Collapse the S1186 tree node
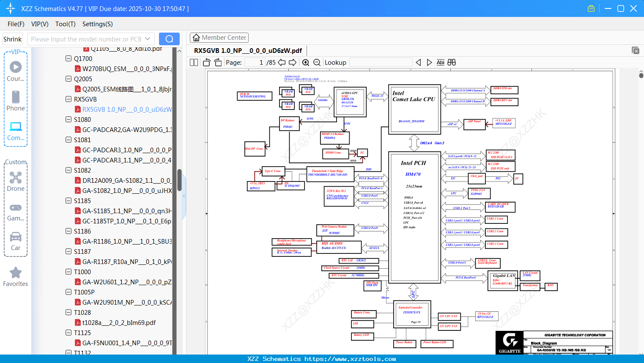This screenshot has height=363, width=644. [69, 231]
